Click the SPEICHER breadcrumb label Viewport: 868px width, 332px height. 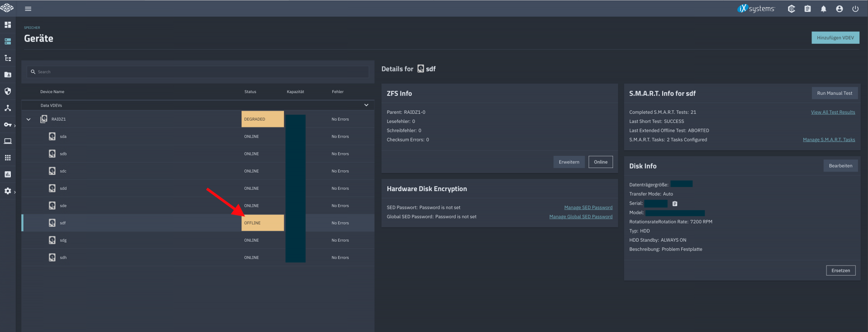pos(32,28)
